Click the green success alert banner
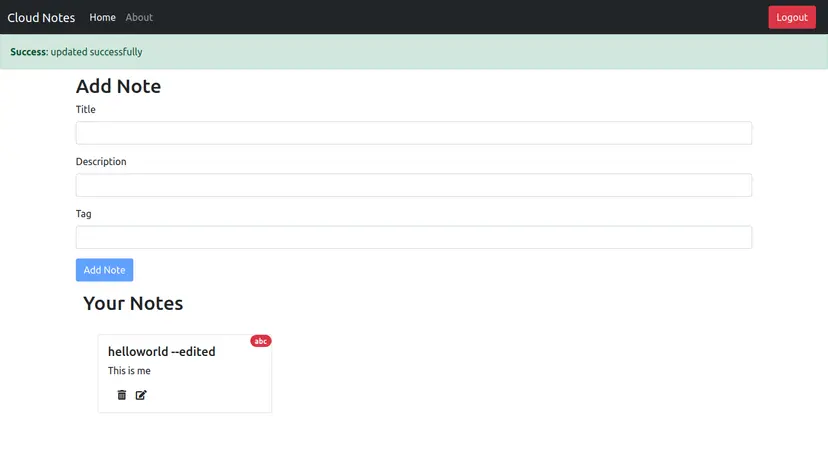 [x=413, y=52]
